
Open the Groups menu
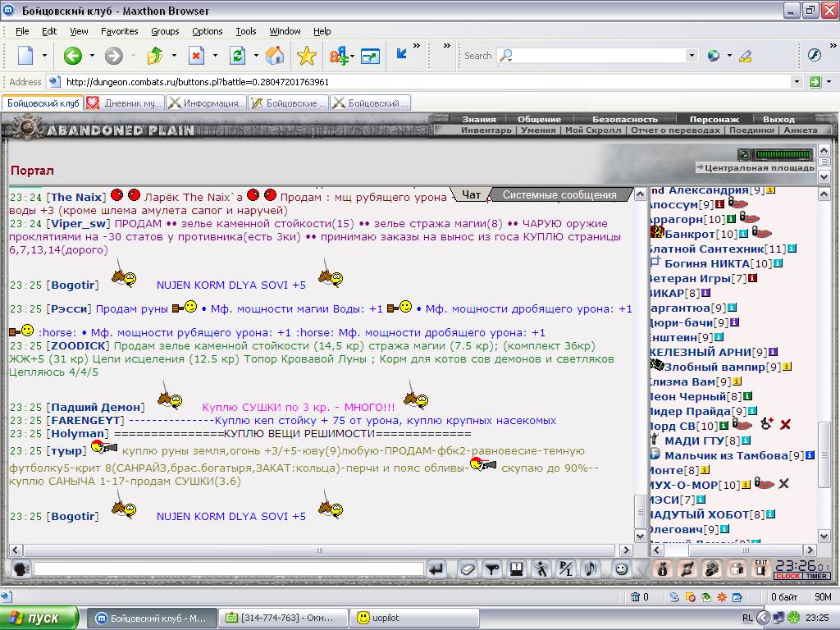(165, 31)
